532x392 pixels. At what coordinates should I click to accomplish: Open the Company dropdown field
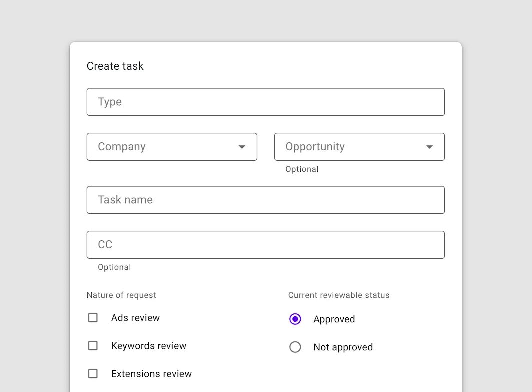click(x=165, y=147)
